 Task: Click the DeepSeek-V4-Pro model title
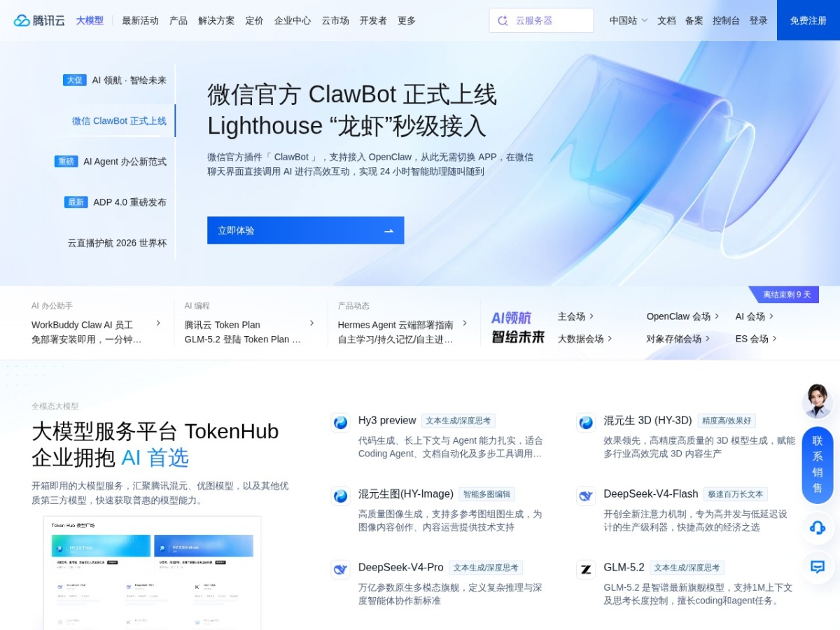[x=401, y=567]
